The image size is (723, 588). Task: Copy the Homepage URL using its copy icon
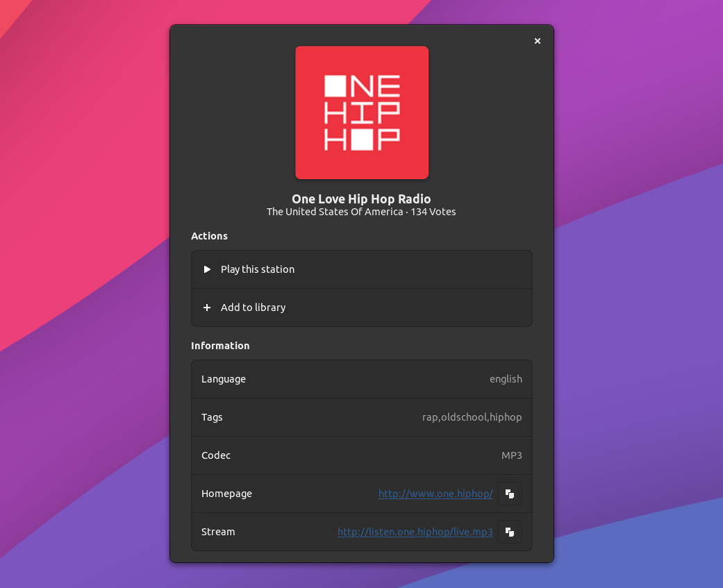509,494
